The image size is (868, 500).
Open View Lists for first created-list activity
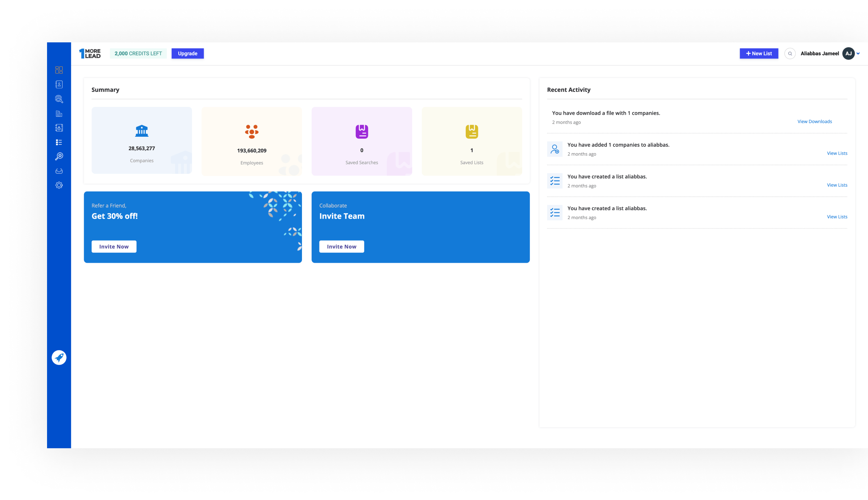[837, 185]
